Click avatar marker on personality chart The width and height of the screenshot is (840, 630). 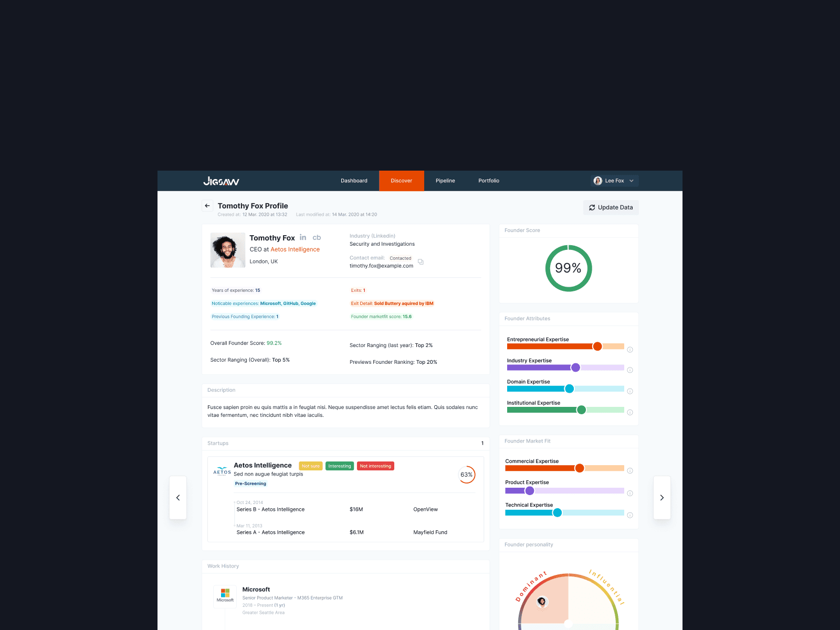pos(542,602)
